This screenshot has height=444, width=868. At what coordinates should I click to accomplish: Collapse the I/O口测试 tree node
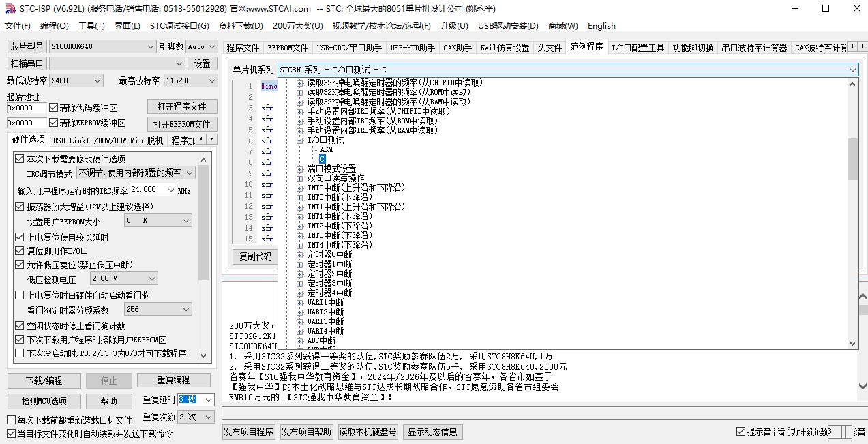300,140
